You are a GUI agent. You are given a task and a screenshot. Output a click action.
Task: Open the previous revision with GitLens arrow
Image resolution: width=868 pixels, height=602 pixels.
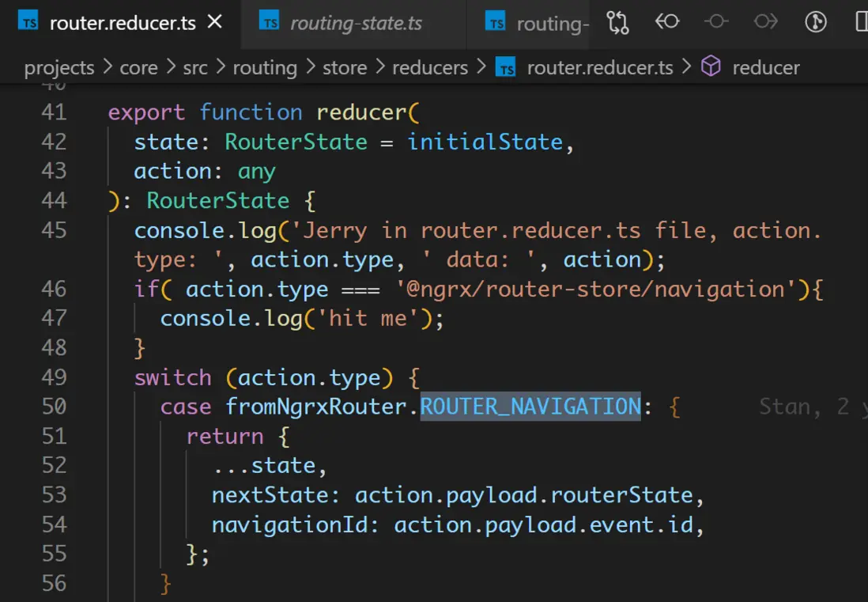click(667, 22)
